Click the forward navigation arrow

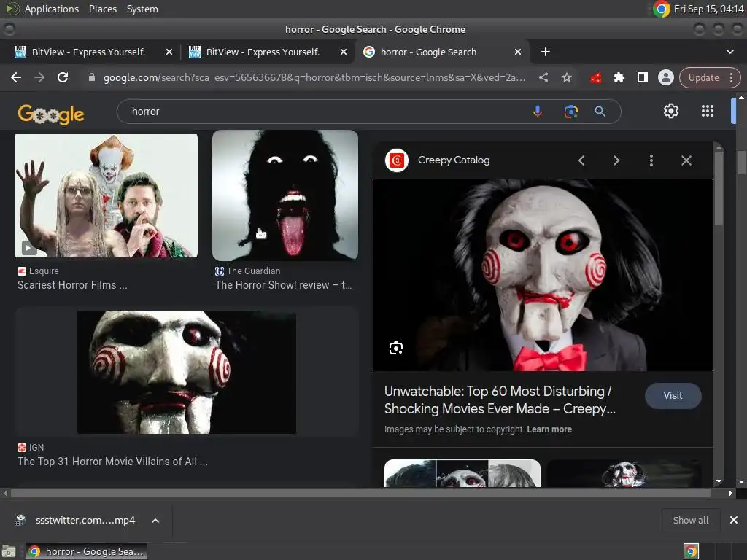39,77
